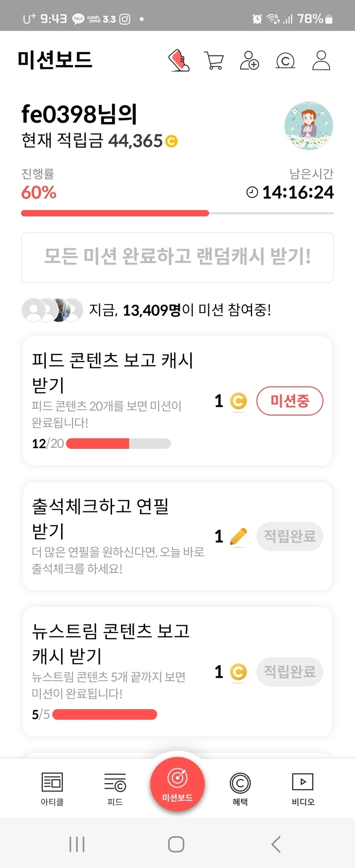This screenshot has width=355, height=868.
Task: Tap the overall 60% mission progress bar
Action: coord(177,213)
